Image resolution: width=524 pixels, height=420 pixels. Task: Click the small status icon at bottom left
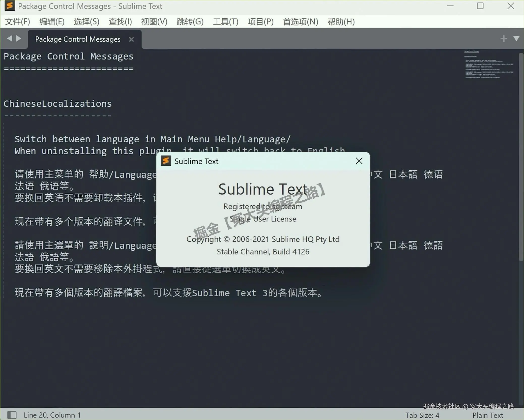tap(12, 414)
